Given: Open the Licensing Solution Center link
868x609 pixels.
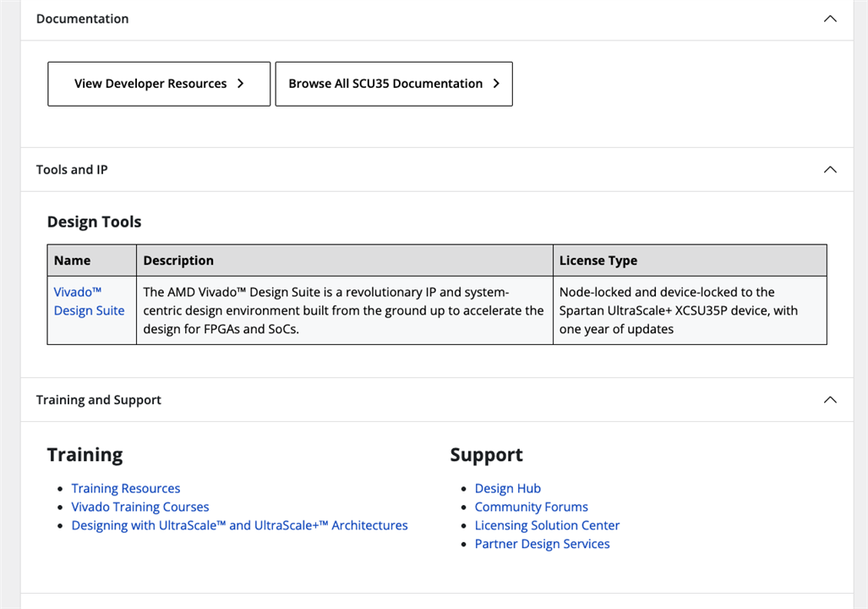Looking at the screenshot, I should point(547,525).
